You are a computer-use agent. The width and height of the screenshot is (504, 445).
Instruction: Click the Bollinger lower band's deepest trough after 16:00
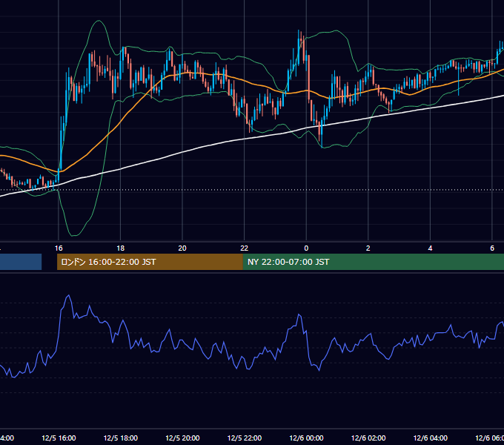point(74,234)
